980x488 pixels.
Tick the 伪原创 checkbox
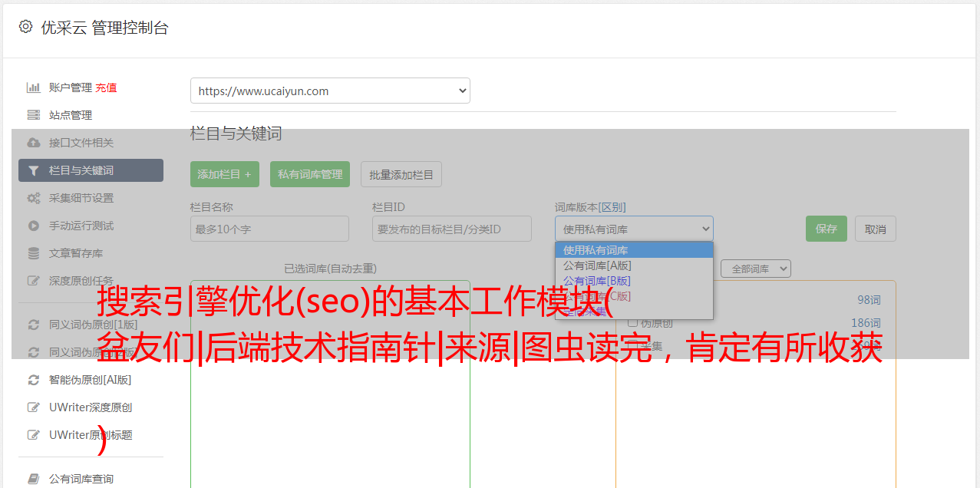(633, 323)
